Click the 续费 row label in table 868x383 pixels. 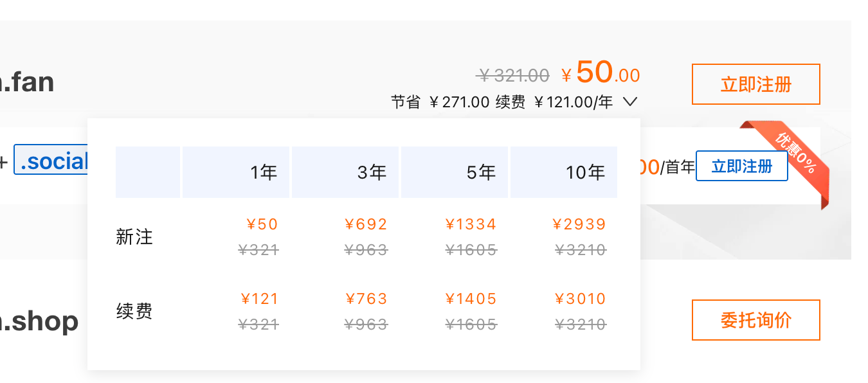(x=134, y=312)
